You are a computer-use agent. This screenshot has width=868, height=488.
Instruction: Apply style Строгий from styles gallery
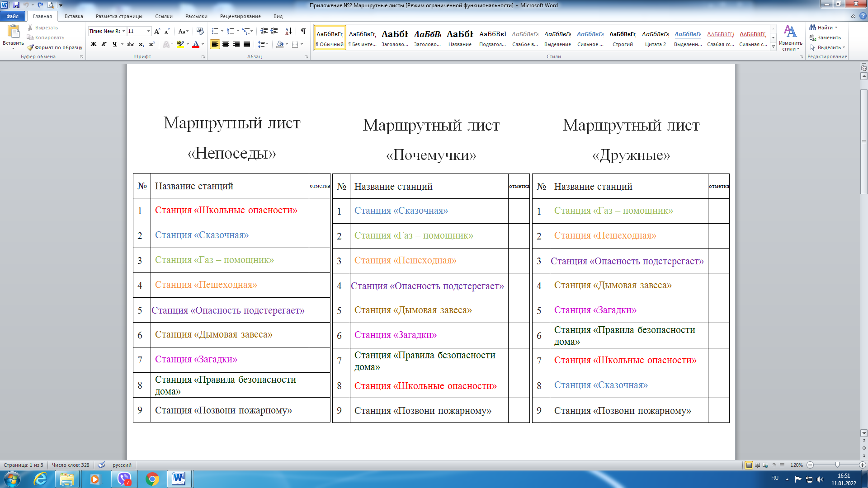click(623, 38)
